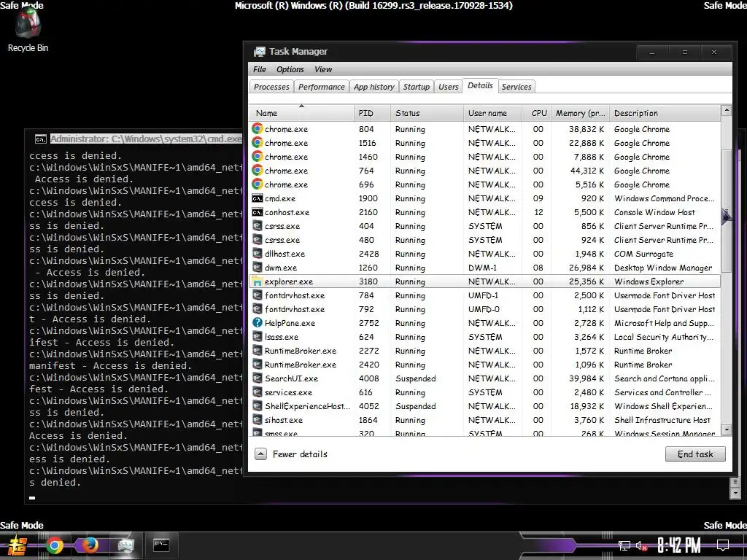Select the Command Prompt taskbar icon

[x=161, y=545]
